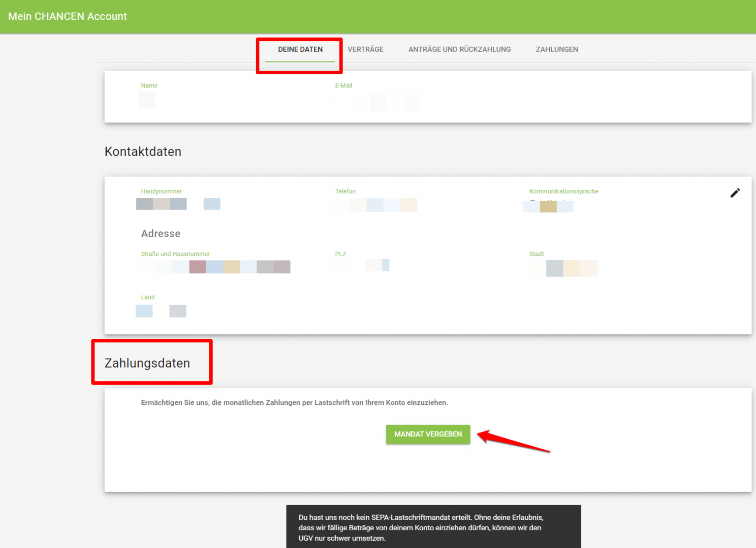Go to the Zahlungen tab
The image size is (756, 548).
coord(557,49)
